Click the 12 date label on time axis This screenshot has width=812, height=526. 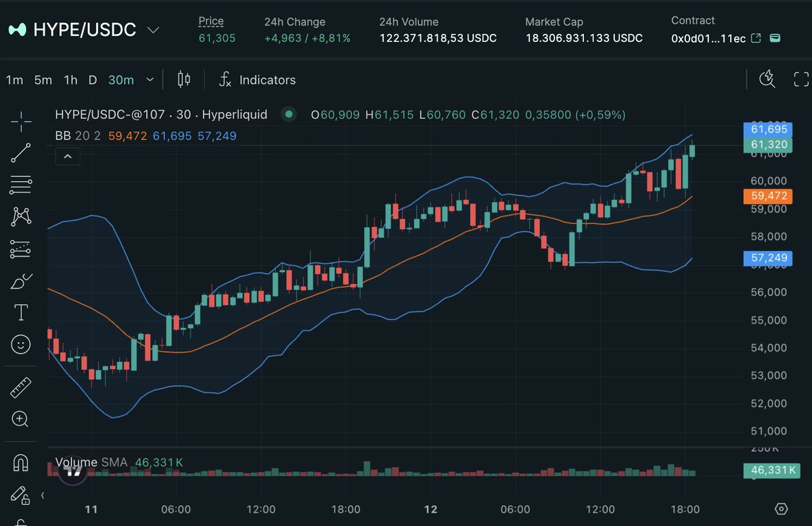[430, 509]
